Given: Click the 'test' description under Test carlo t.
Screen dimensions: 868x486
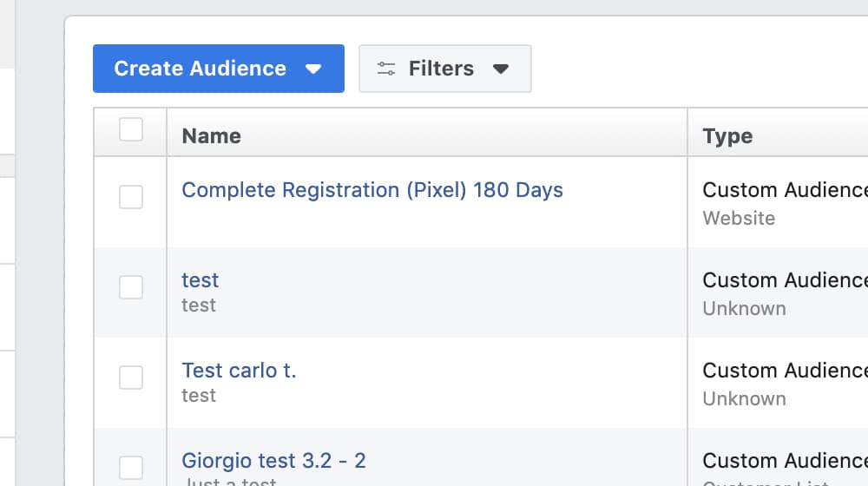Looking at the screenshot, I should pyautogui.click(x=199, y=396).
